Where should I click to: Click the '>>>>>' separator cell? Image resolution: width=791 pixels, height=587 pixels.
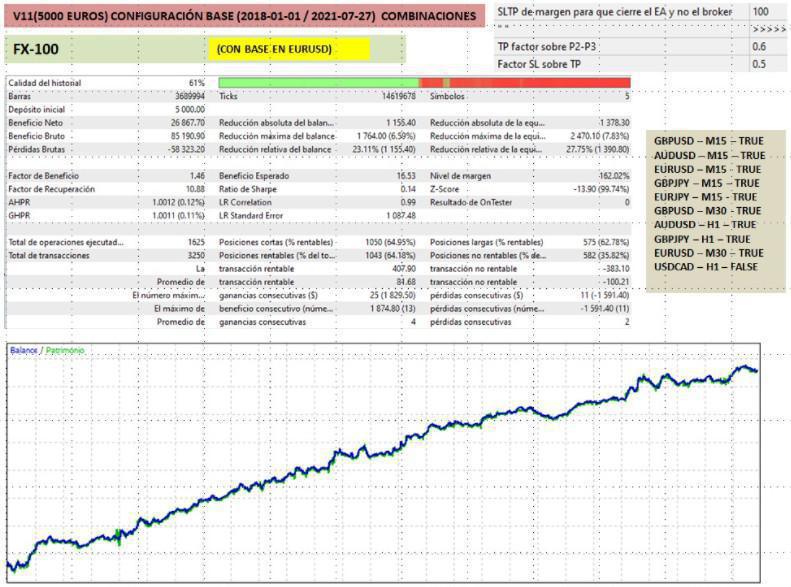tap(769, 29)
